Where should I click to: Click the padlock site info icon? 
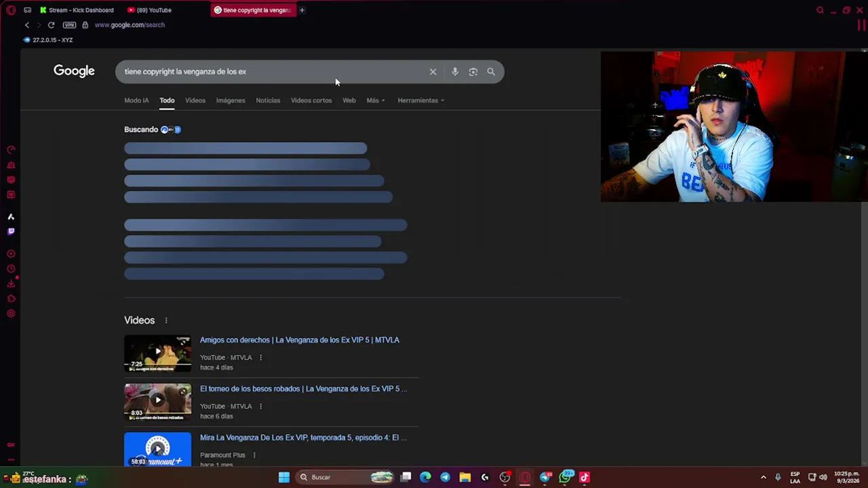pyautogui.click(x=85, y=25)
